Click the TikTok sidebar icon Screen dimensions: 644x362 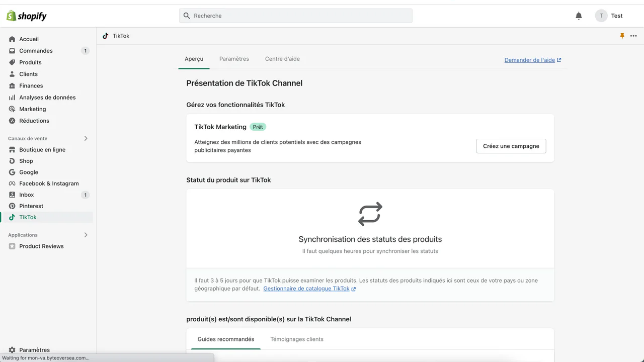coord(12,217)
